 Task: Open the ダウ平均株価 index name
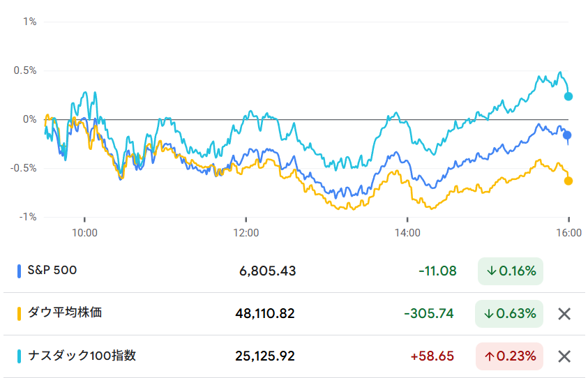[65, 313]
